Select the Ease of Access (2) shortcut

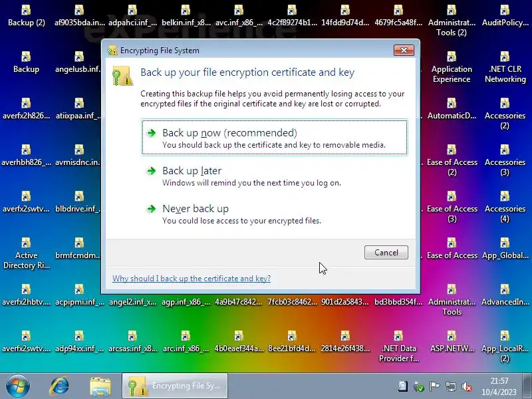click(452, 160)
